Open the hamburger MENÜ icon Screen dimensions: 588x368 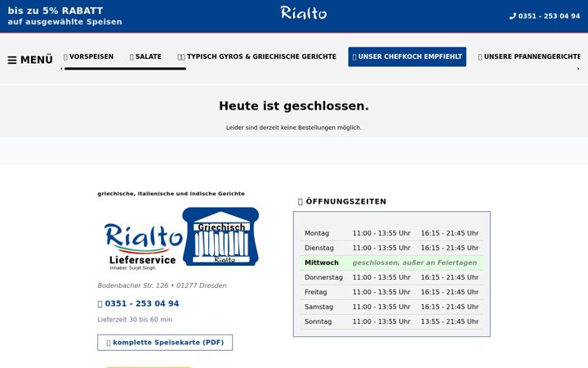click(x=12, y=60)
